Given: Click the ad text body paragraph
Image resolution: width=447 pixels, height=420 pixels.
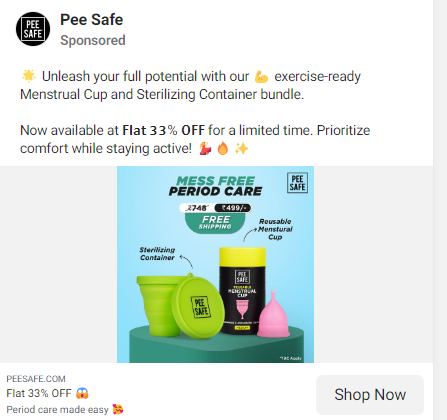Looking at the screenshot, I should tap(195, 112).
